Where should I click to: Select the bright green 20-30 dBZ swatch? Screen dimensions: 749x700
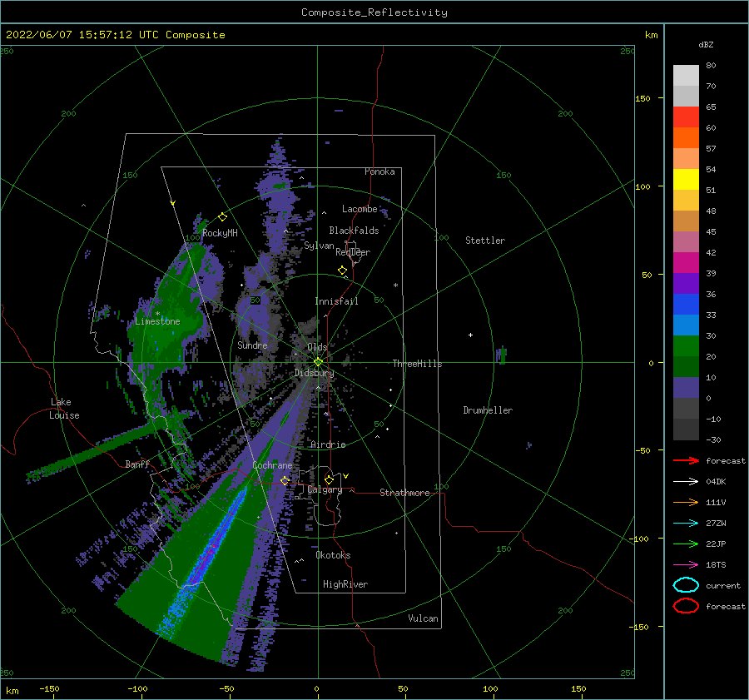pyautogui.click(x=686, y=346)
